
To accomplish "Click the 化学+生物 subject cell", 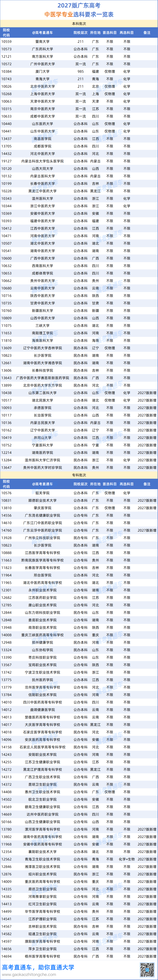I will 126,859.
